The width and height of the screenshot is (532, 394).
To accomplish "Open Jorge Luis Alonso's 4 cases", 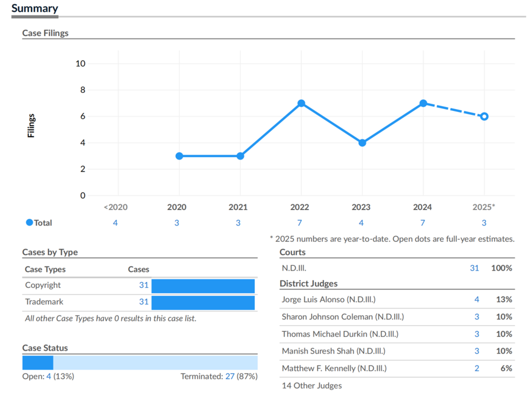I will point(477,300).
